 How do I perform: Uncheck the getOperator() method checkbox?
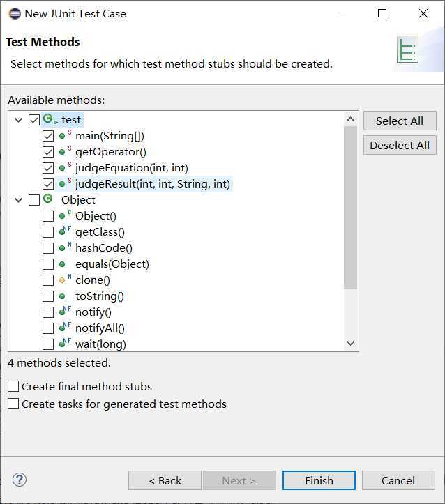pyautogui.click(x=48, y=152)
